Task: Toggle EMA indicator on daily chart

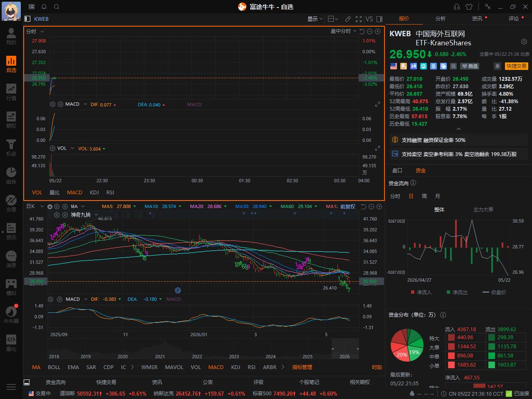Action: click(73, 367)
